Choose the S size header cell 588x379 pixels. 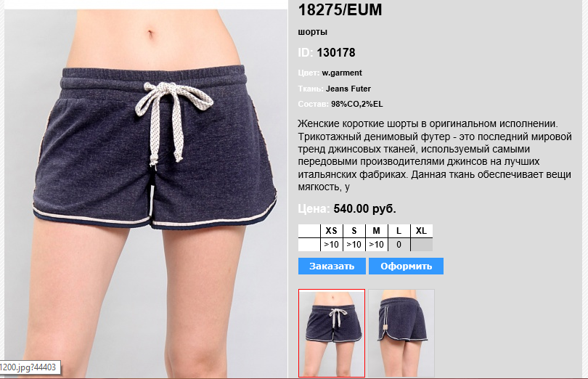coord(354,231)
